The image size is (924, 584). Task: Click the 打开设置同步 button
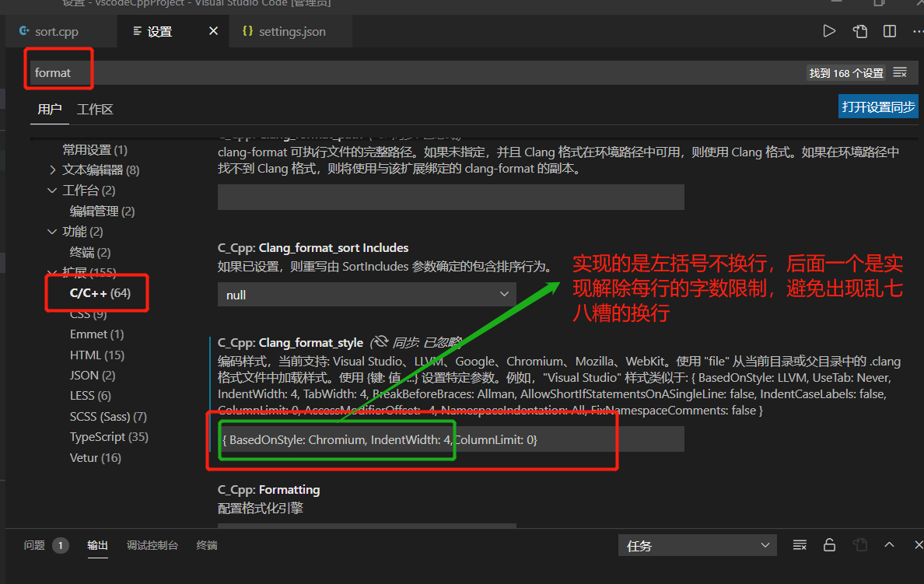pos(878,107)
